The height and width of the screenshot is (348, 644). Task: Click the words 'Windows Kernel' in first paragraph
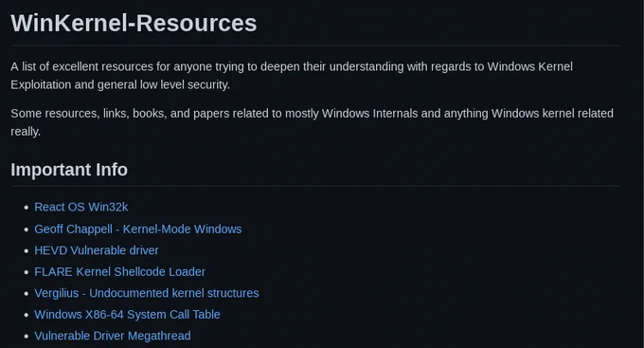coord(529,66)
